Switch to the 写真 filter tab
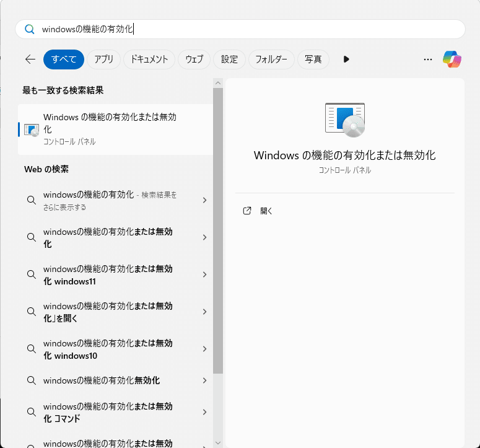Viewport: 480px width, 448px height. pyautogui.click(x=313, y=59)
